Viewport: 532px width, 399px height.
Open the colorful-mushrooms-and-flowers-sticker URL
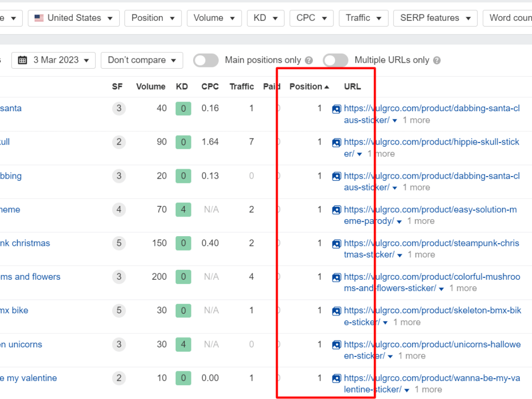point(432,282)
